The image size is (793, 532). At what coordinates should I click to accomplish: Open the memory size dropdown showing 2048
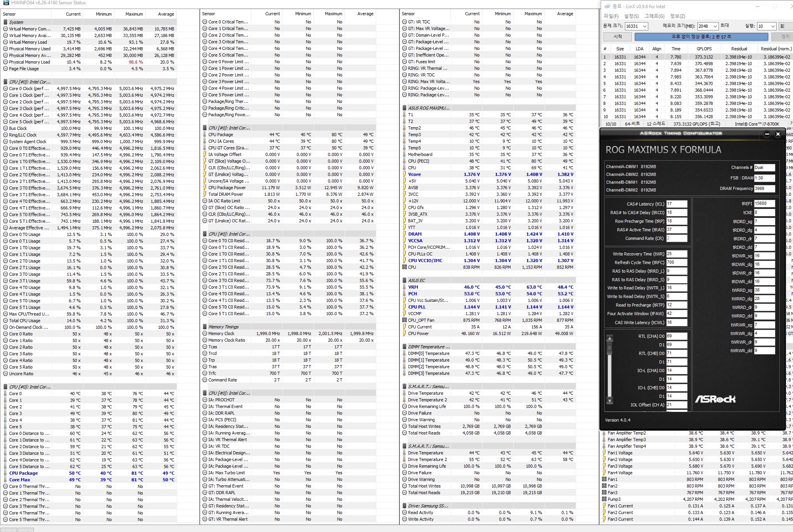point(715,26)
